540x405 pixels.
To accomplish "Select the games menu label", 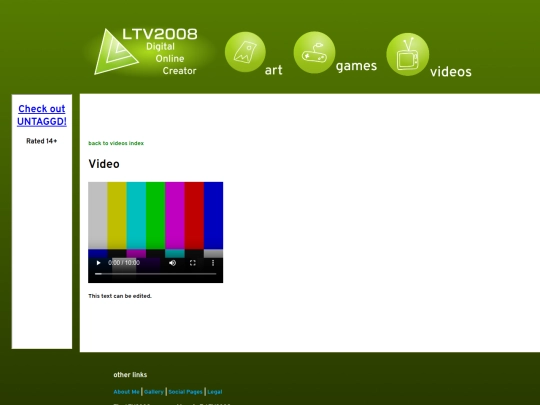I will 356,66.
